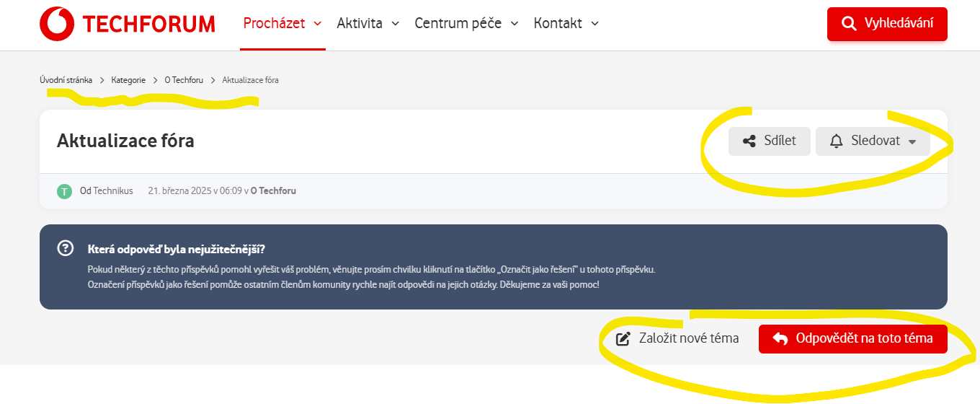The height and width of the screenshot is (404, 980).
Task: Click the bell icon beside Sledovat
Action: 837,141
